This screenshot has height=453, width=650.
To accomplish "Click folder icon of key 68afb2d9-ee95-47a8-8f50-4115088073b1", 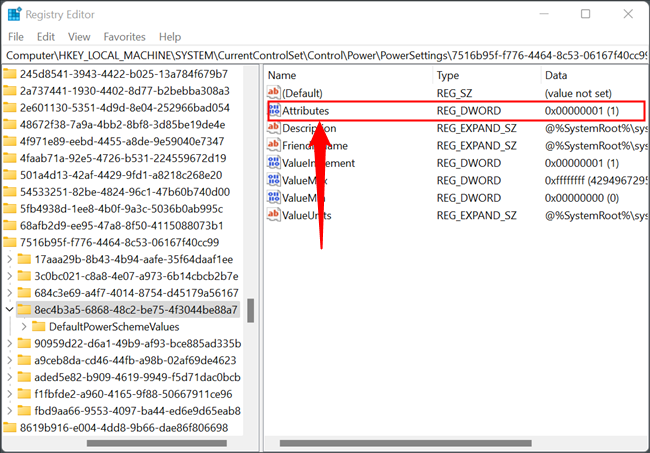I will [10, 225].
